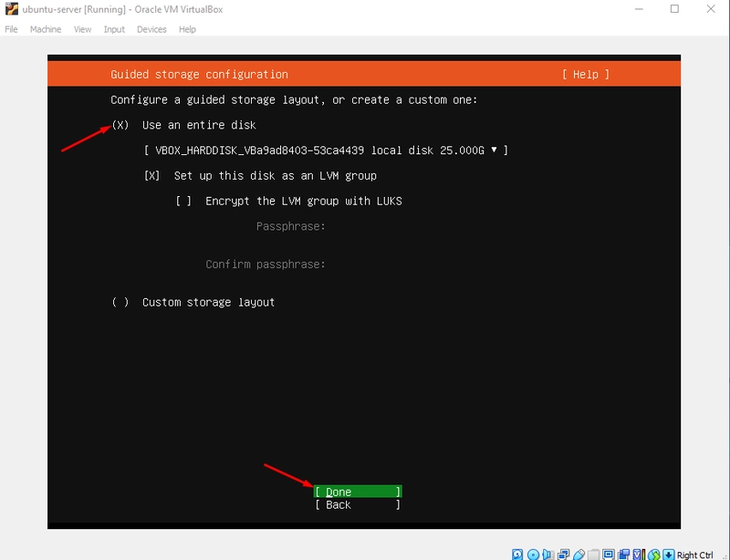This screenshot has height=560, width=730.
Task: Click the USB devices status icon
Action: point(579,555)
